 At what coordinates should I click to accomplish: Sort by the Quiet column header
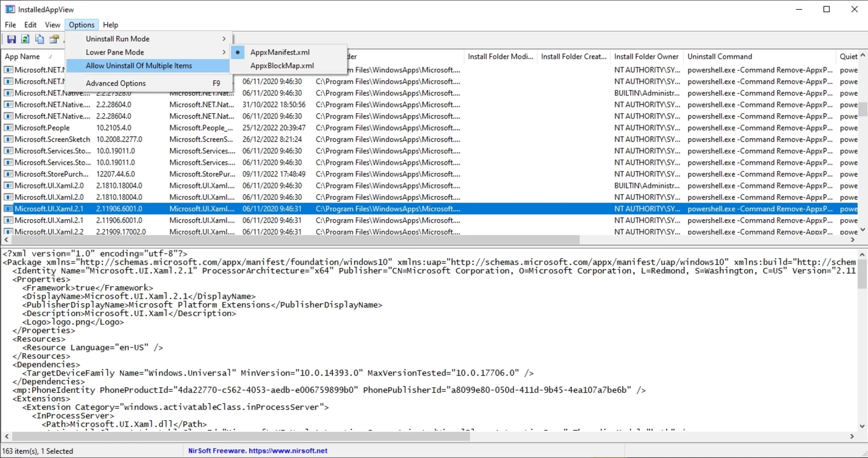[848, 57]
